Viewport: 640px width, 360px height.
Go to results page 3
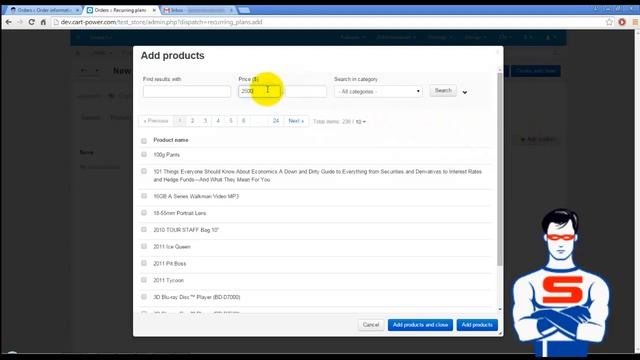point(205,121)
